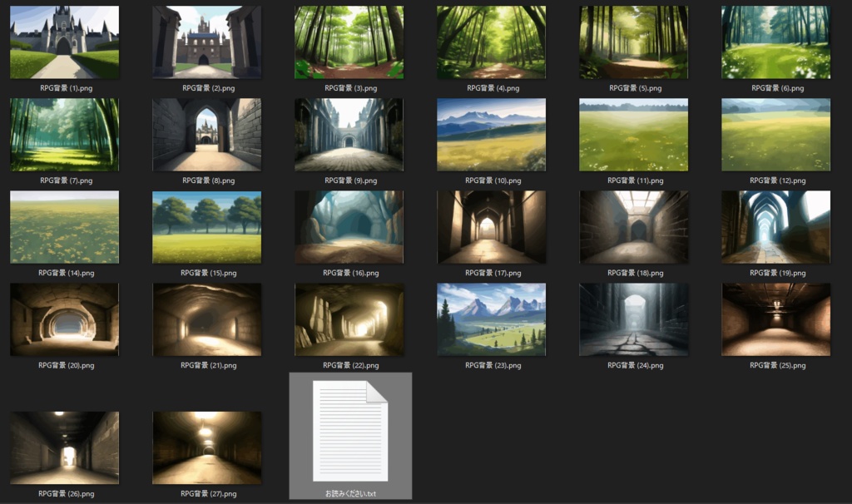Select the お読みください text document icon
The width and height of the screenshot is (852, 504).
tap(350, 431)
